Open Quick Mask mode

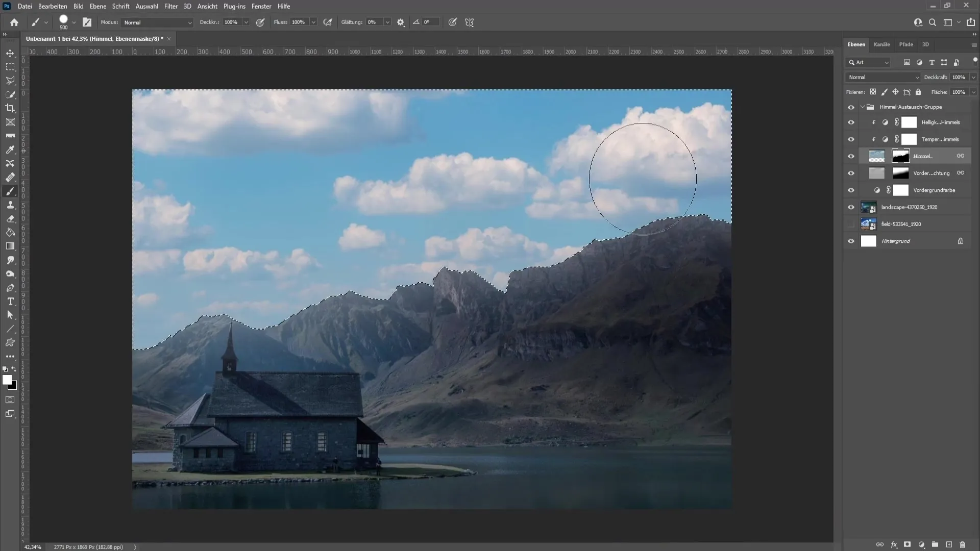click(10, 400)
